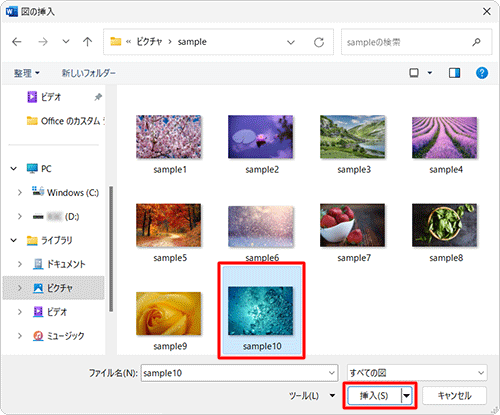The width and height of the screenshot is (500, 415).
Task: Expand the ミュージック library
Action: (x=20, y=336)
